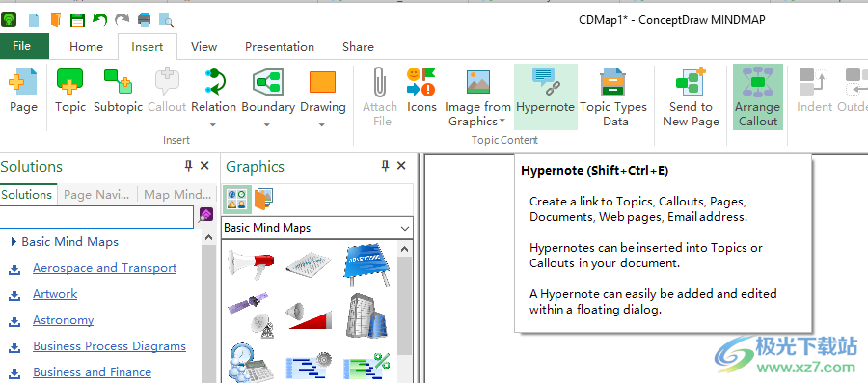This screenshot has height=383, width=868.
Task: Click the Indent button
Action: 813,91
